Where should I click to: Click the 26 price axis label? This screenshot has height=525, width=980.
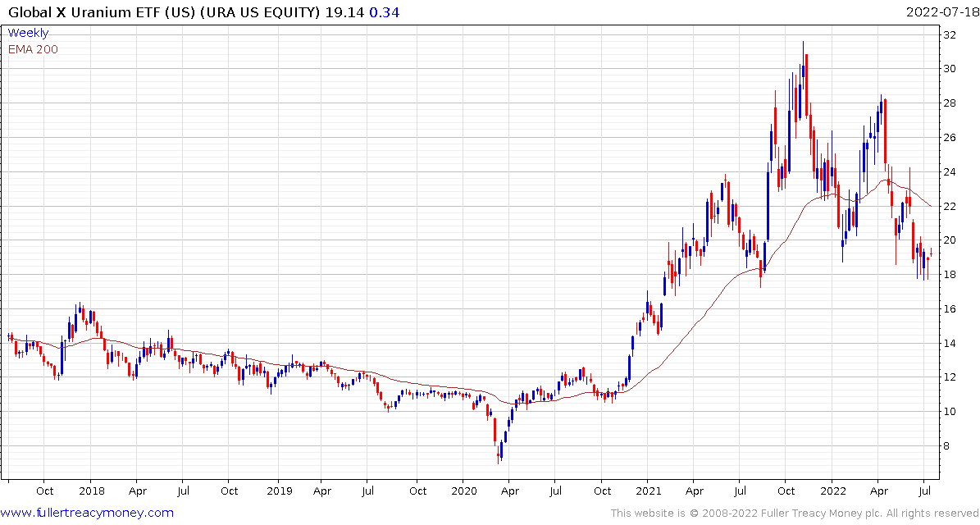pyautogui.click(x=950, y=138)
